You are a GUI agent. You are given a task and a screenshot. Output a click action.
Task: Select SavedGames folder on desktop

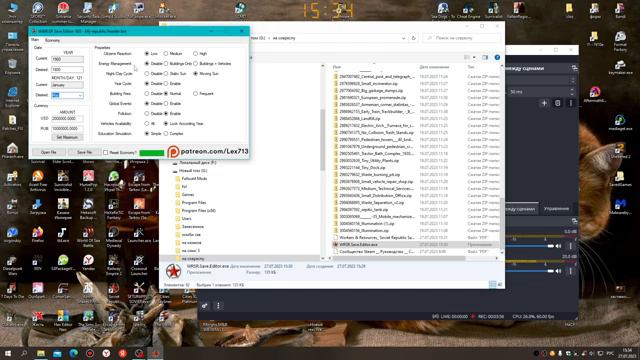click(x=620, y=179)
